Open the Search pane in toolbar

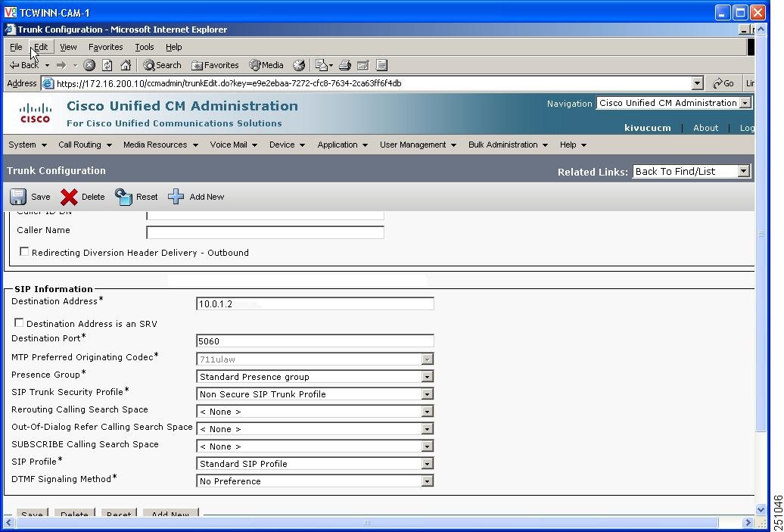pos(162,65)
